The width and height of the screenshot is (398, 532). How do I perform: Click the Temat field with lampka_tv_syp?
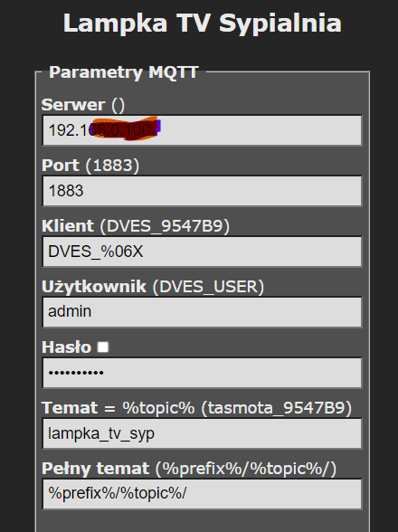[x=203, y=433]
